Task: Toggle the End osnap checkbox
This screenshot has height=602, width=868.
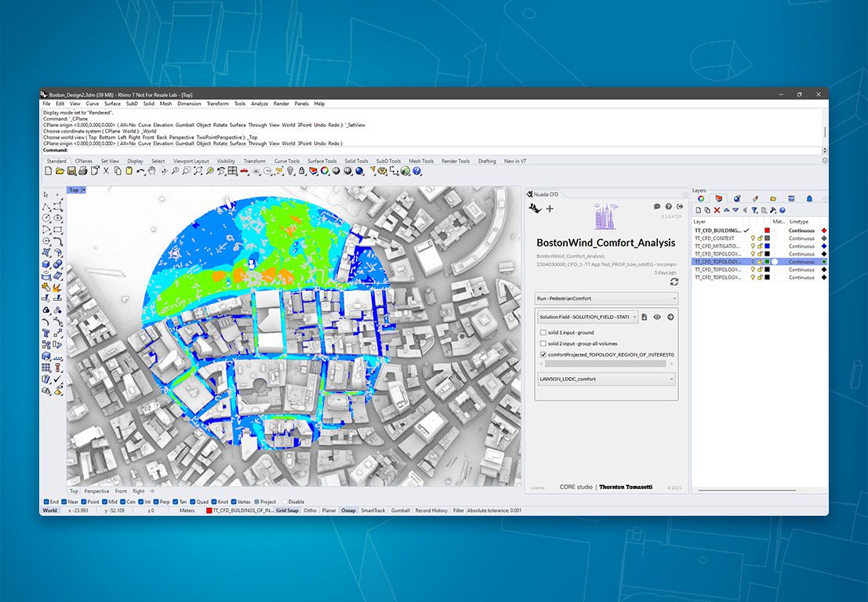Action: 46,502
